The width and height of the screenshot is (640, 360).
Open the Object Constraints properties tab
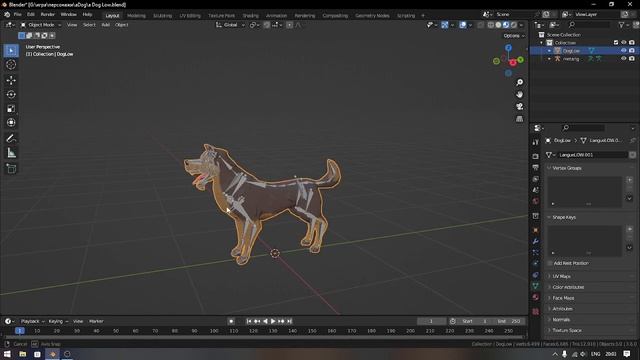click(x=536, y=275)
